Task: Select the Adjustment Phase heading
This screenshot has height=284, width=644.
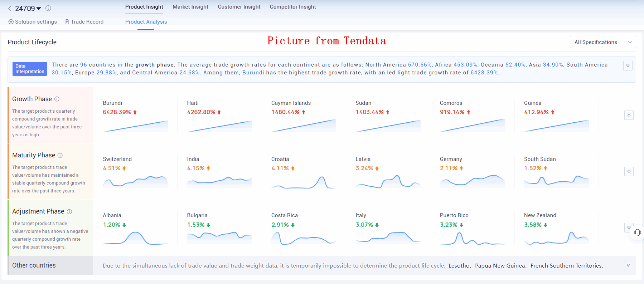Action: point(38,211)
